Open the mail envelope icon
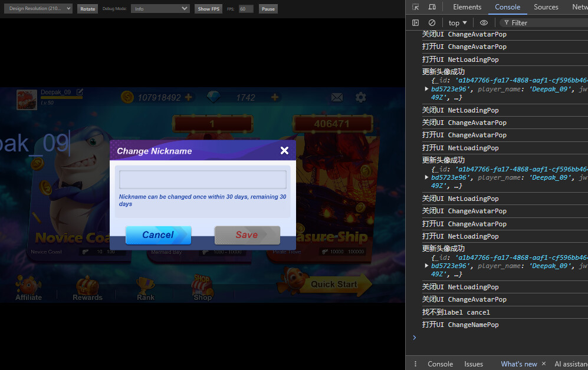Viewport: 588px width, 370px height. coord(337,97)
